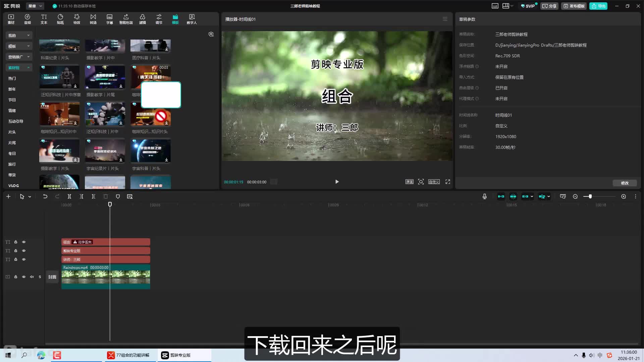Click the microphone record voiceover icon
Viewport: 644px width, 362px height.
[484, 197]
